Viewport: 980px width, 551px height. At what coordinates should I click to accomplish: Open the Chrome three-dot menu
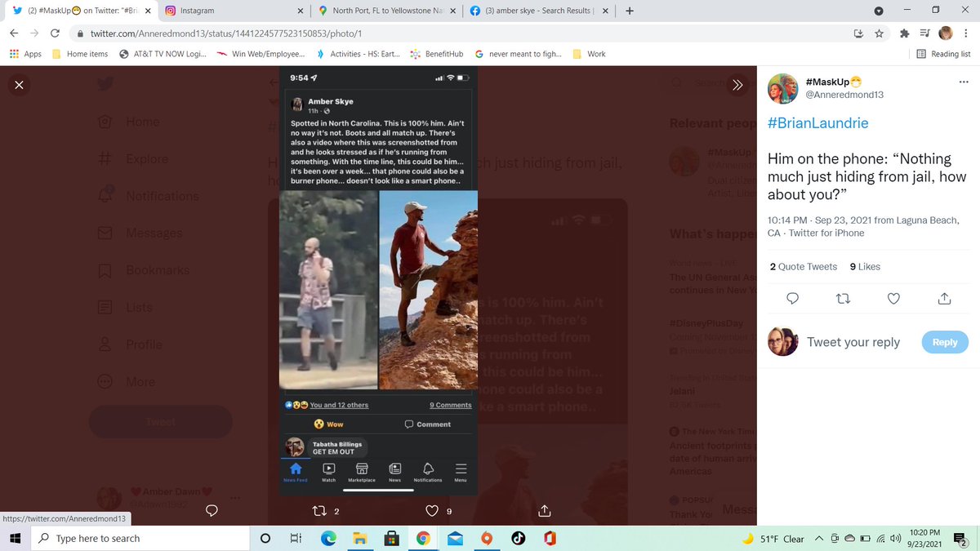(x=964, y=33)
